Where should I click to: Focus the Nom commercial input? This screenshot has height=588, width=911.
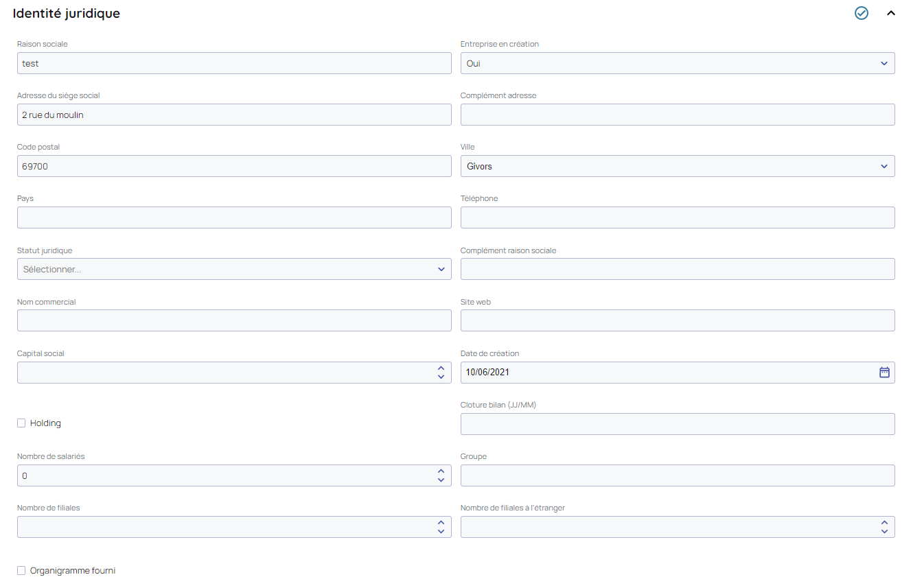(233, 320)
